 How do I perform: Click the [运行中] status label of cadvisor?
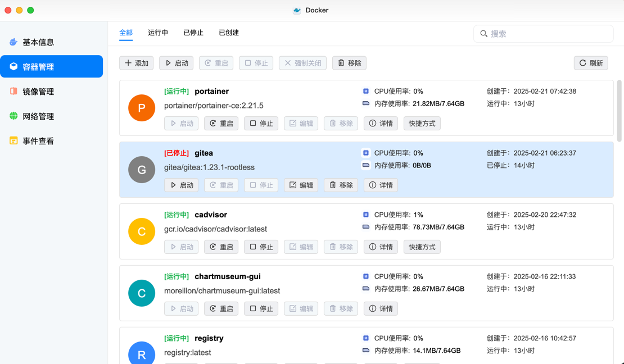[x=177, y=215]
